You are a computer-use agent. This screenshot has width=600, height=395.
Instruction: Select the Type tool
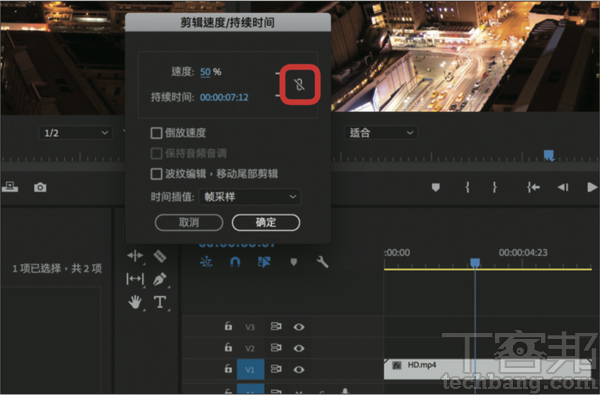(x=160, y=302)
